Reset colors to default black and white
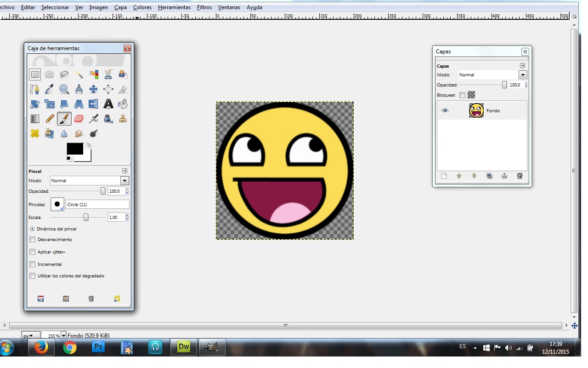Screen dimensions: 588x368 69,159
